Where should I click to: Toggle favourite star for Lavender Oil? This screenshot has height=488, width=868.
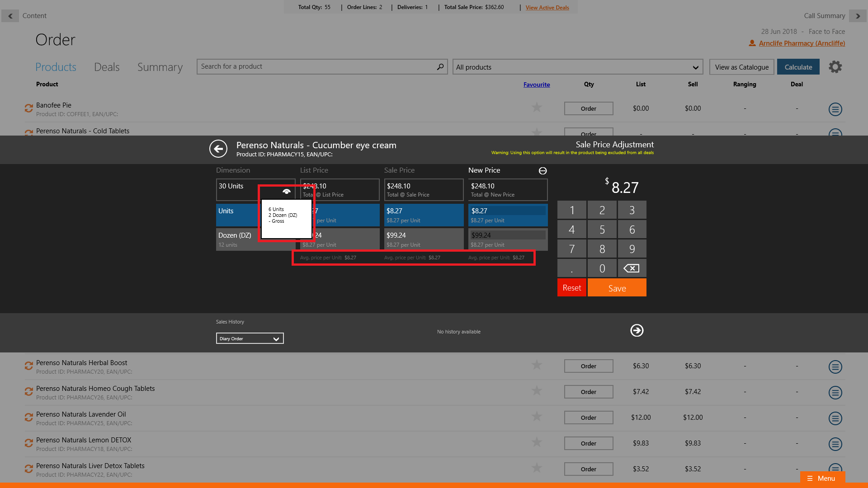pos(537,417)
